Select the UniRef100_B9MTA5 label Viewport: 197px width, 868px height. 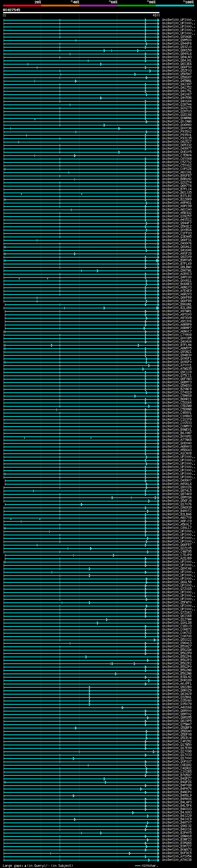point(177,260)
